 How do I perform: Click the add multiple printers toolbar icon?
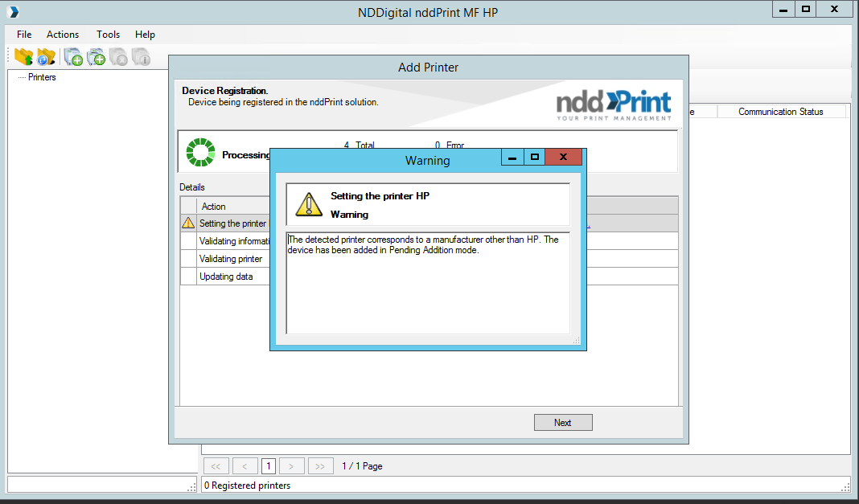coord(97,56)
